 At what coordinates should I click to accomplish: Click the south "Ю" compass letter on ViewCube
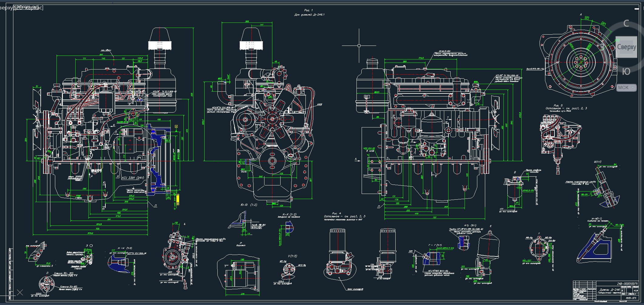tap(626, 72)
